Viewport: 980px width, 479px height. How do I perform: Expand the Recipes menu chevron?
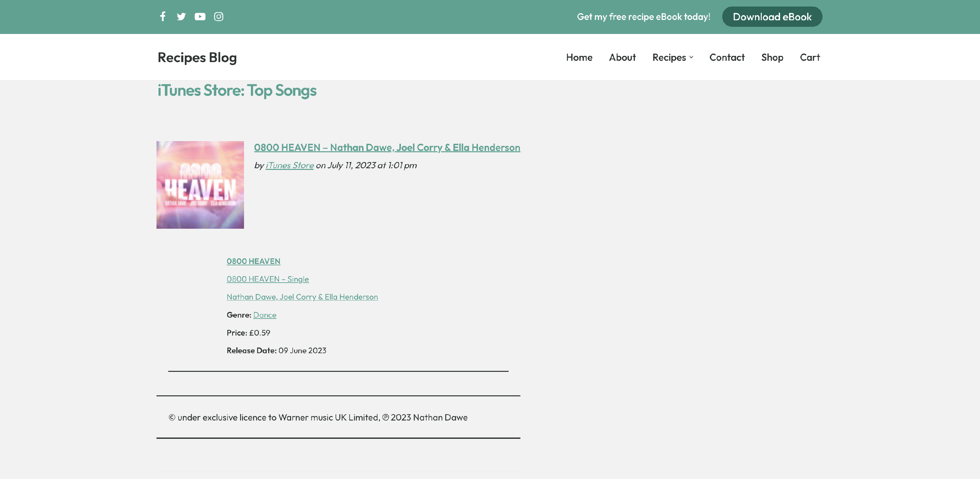(691, 57)
